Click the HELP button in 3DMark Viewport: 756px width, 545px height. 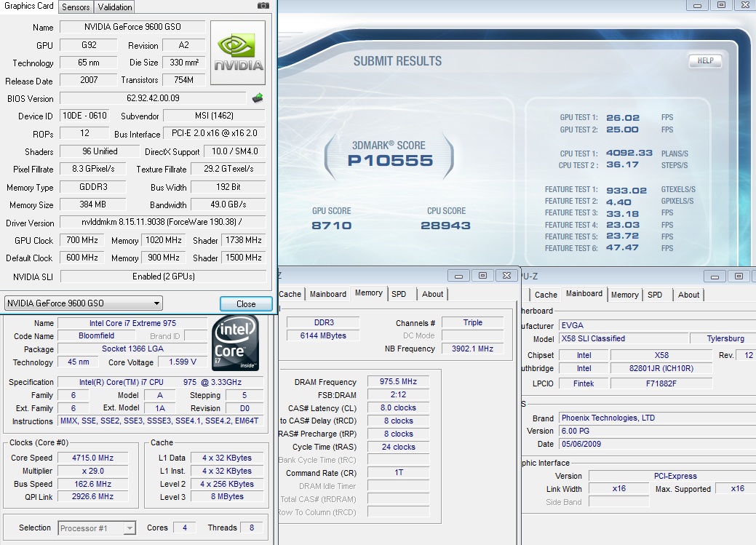705,61
